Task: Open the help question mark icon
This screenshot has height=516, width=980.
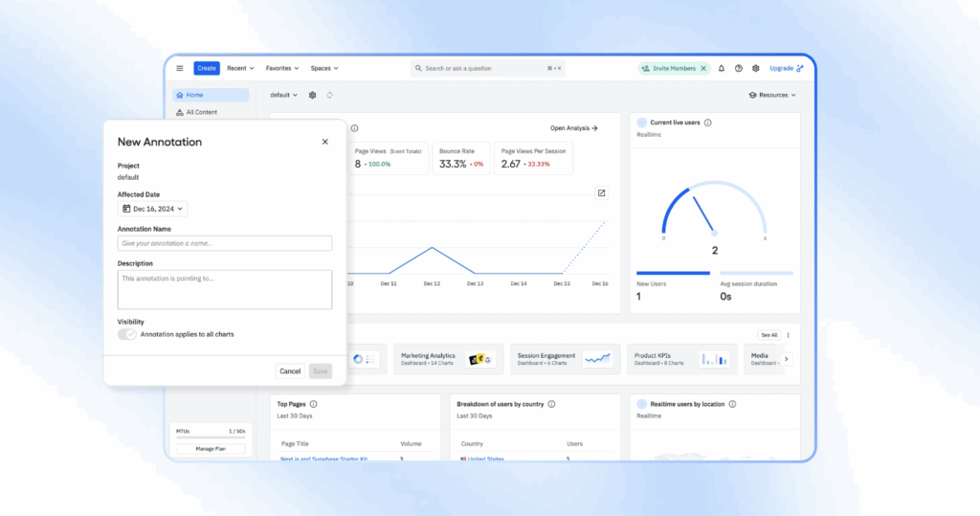Action: pos(739,68)
